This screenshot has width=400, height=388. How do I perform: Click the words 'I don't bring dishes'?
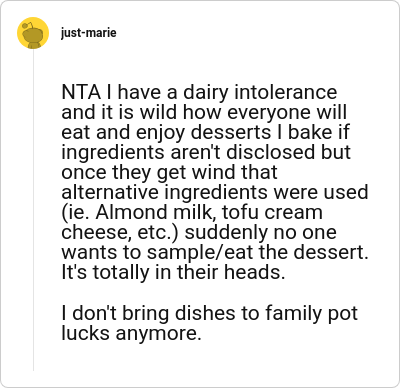[145, 314]
